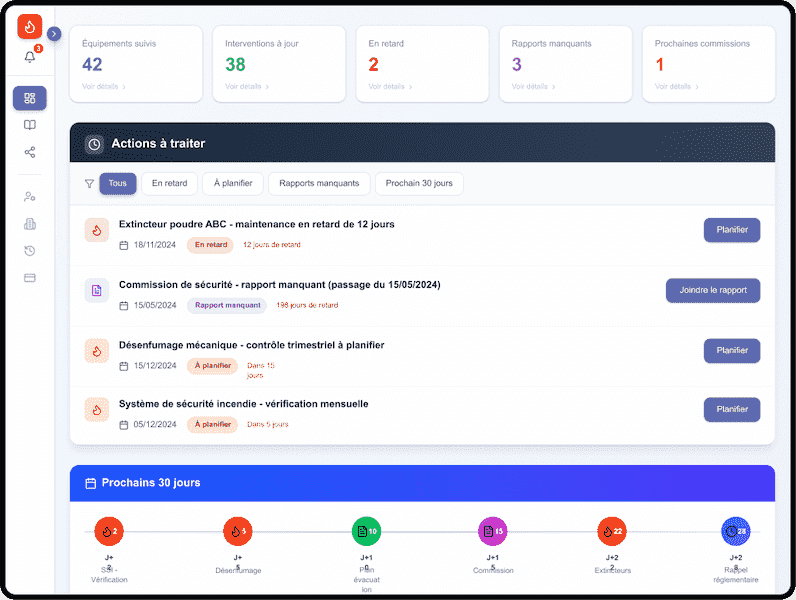Click the red flame app logo
Viewport: 796px width, 600px height.
tap(29, 26)
